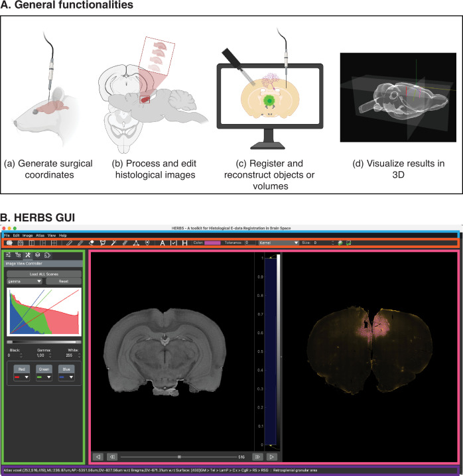Click the Tolerance value input field
The height and width of the screenshot is (476, 463).
[250, 243]
